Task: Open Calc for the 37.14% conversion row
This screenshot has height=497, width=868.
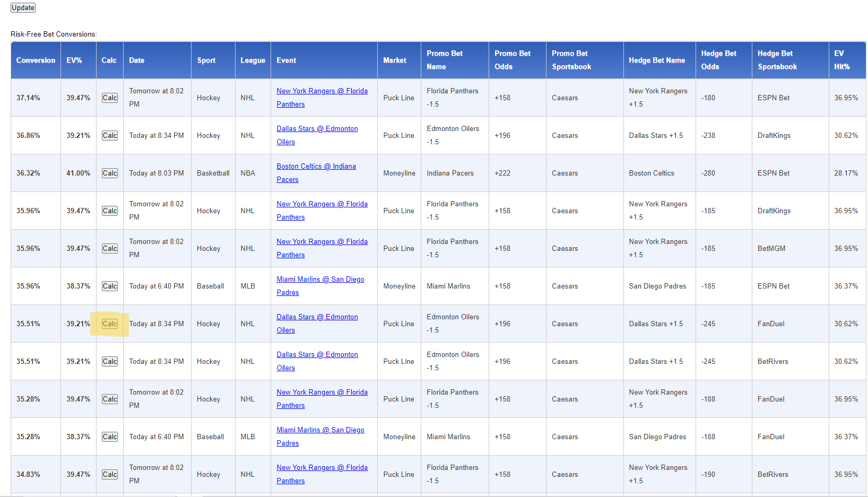Action: click(110, 98)
